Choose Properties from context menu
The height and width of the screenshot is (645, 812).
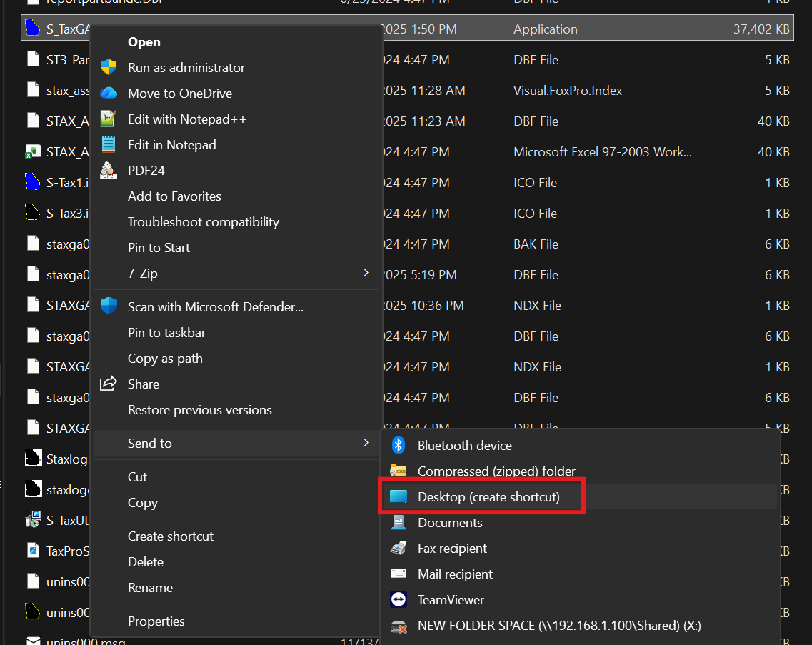(156, 621)
